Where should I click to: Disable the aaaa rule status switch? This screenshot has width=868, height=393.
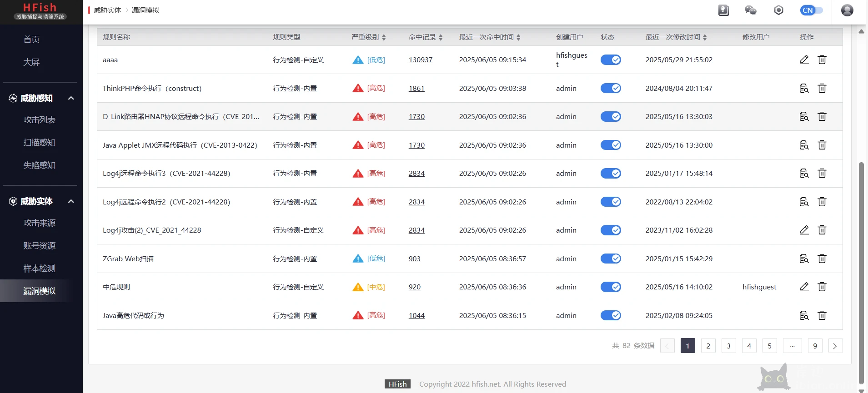coord(611,60)
